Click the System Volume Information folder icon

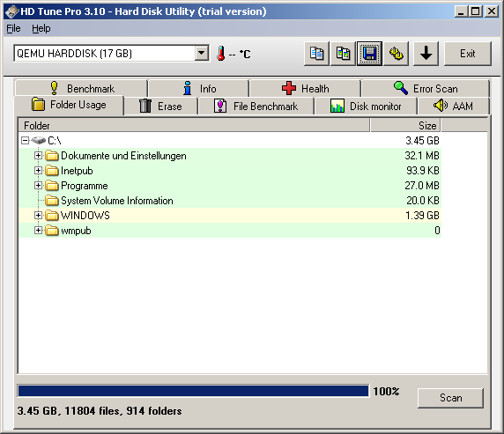tap(52, 201)
